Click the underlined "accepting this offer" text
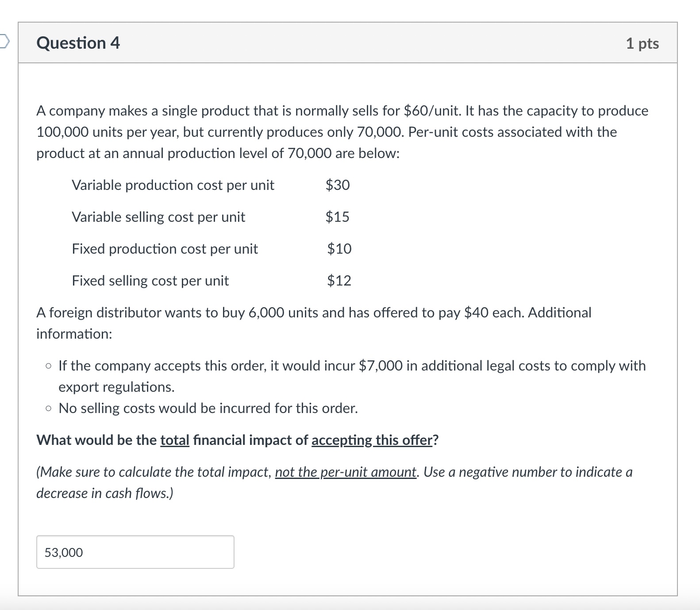Screen dimensions: 700x610 [x=372, y=440]
